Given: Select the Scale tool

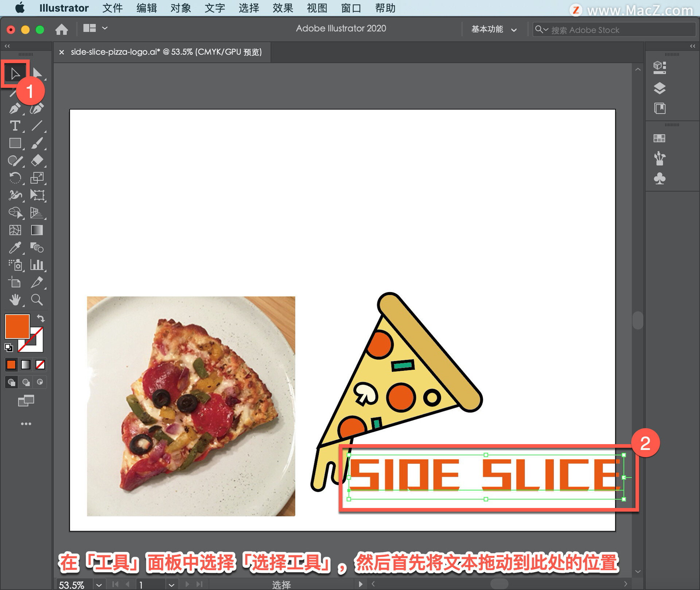Looking at the screenshot, I should 37,178.
